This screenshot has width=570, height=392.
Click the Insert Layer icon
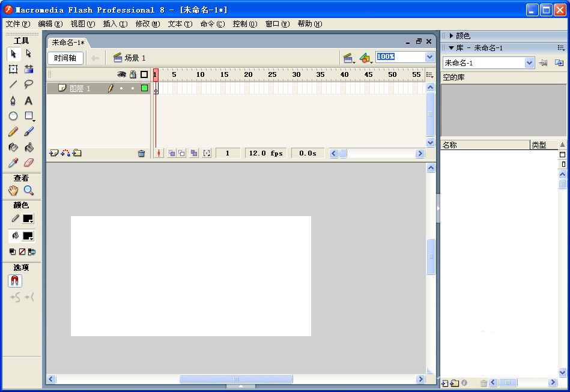pyautogui.click(x=54, y=153)
